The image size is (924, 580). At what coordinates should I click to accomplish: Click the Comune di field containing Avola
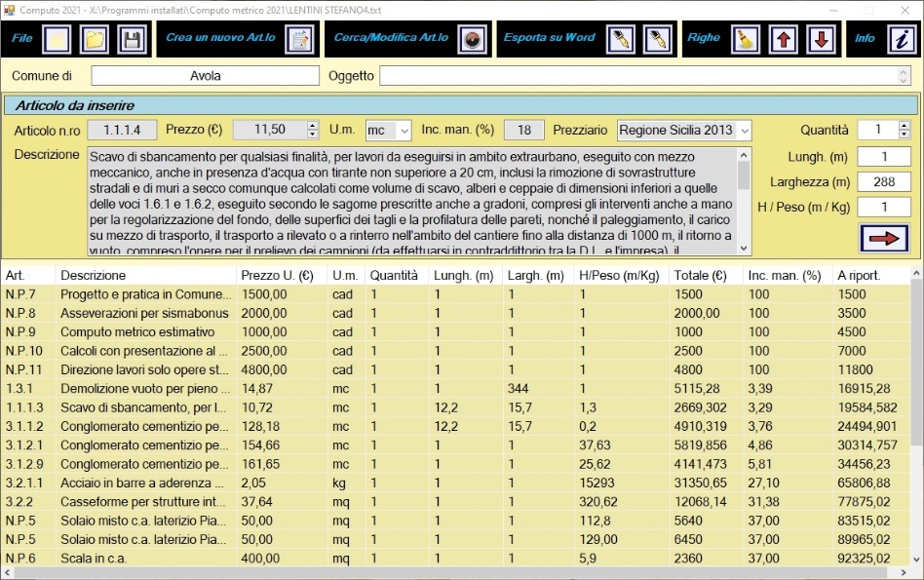click(x=205, y=75)
